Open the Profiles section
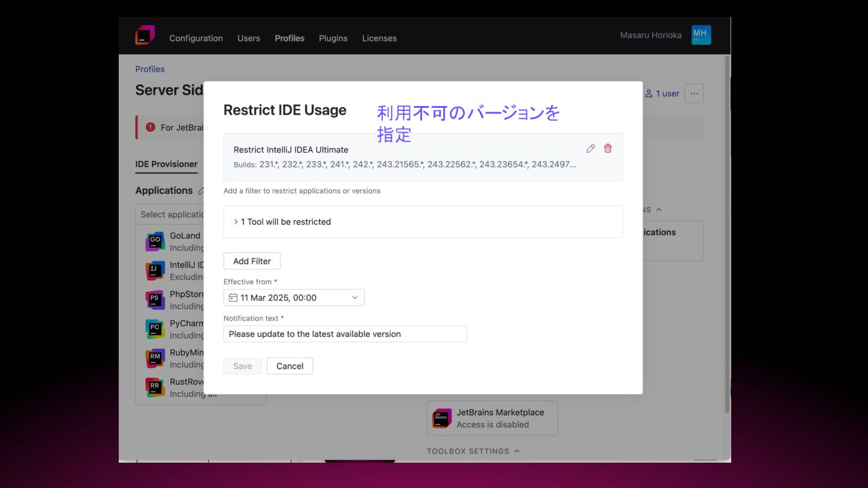The height and width of the screenshot is (488, 868). click(x=289, y=38)
